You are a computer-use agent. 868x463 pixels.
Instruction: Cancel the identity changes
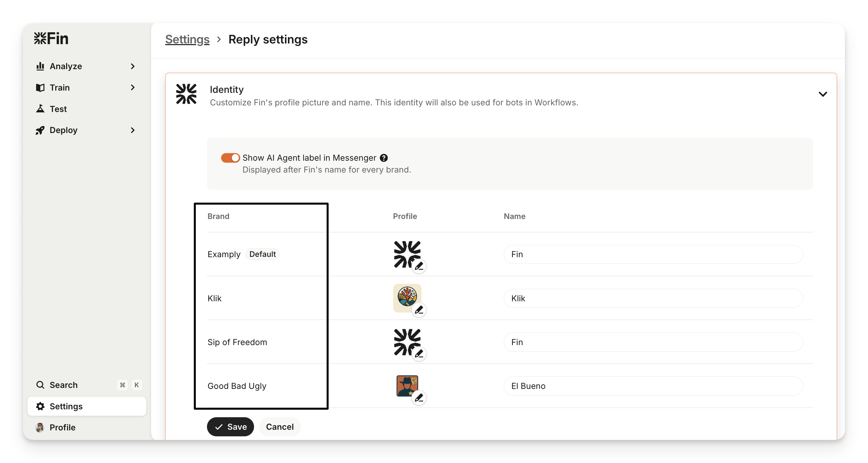click(x=280, y=426)
